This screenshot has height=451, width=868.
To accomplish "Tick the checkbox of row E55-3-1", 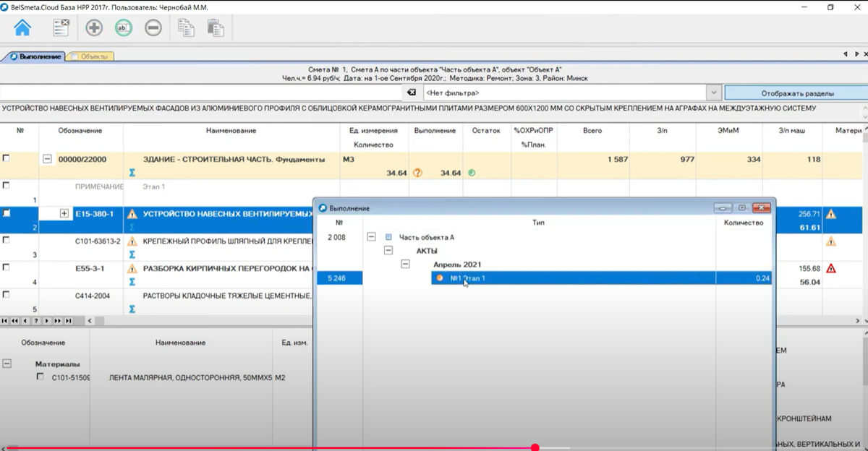I will tap(7, 267).
